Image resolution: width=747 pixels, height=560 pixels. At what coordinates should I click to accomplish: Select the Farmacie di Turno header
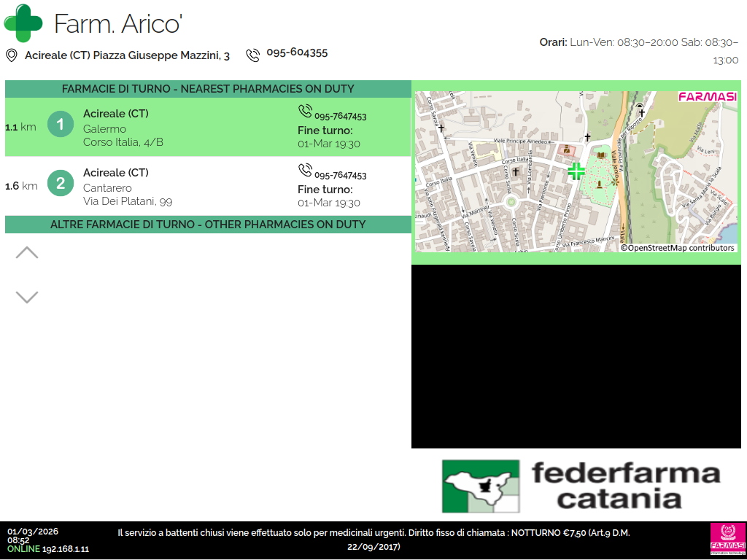[x=208, y=89]
